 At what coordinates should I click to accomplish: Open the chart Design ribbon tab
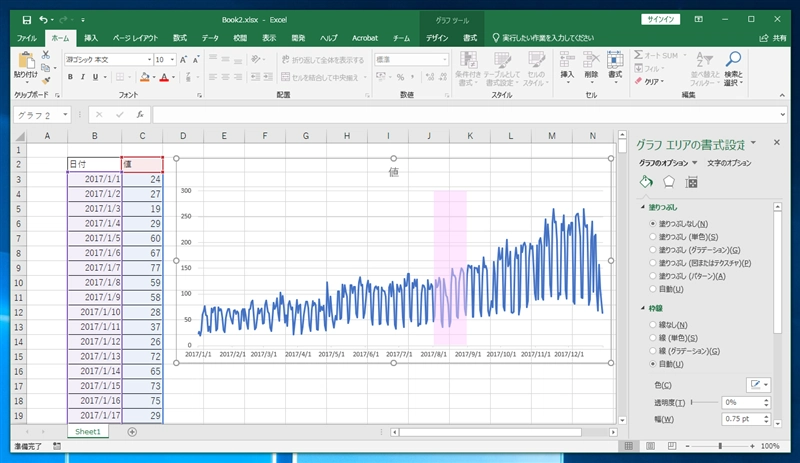point(437,38)
